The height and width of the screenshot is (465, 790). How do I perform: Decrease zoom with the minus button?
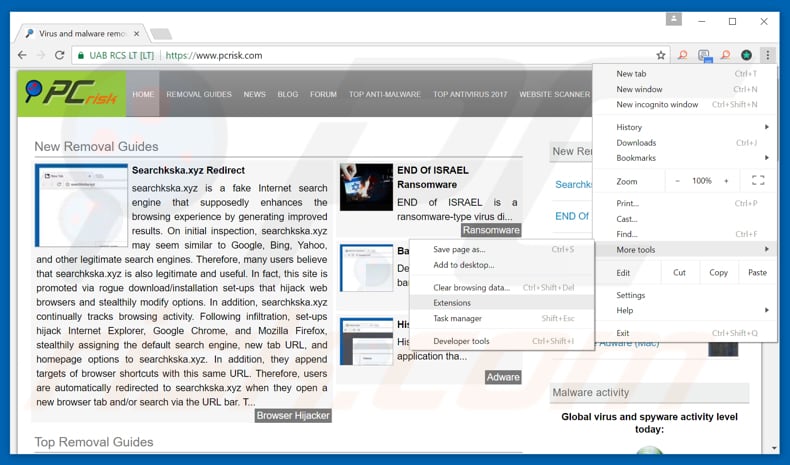(677, 181)
